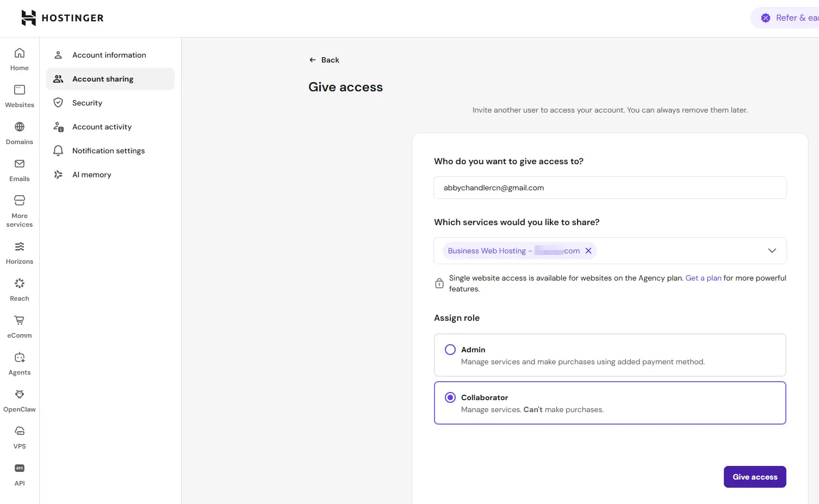This screenshot has width=819, height=504.
Task: Expand the services to share dropdown
Action: pyautogui.click(x=772, y=251)
